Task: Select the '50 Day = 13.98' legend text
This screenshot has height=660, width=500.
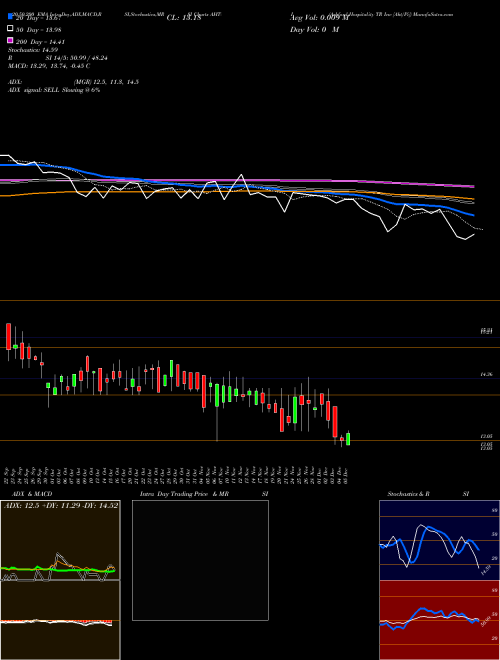Action: coord(39,29)
